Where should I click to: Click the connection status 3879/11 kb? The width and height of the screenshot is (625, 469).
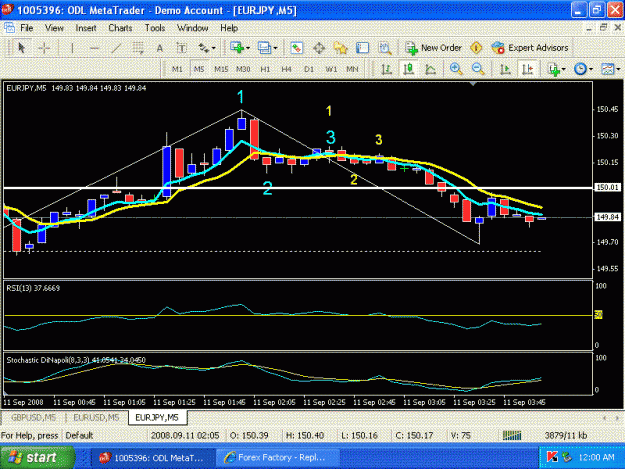click(x=566, y=436)
